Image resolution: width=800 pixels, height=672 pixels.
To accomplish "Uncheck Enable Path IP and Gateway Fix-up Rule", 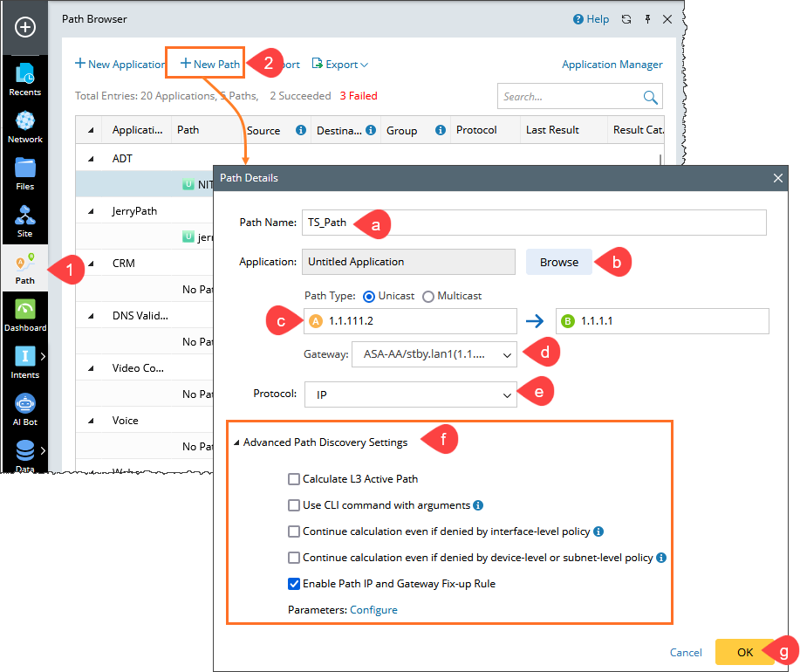I will point(294,584).
